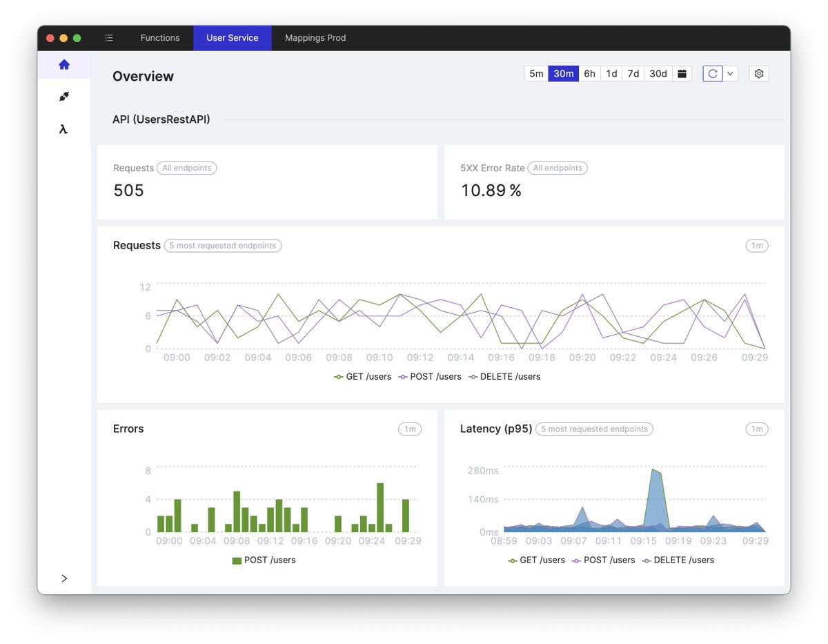This screenshot has height=644, width=828.
Task: Toggle POST /users series in Errors legend
Action: tap(264, 560)
